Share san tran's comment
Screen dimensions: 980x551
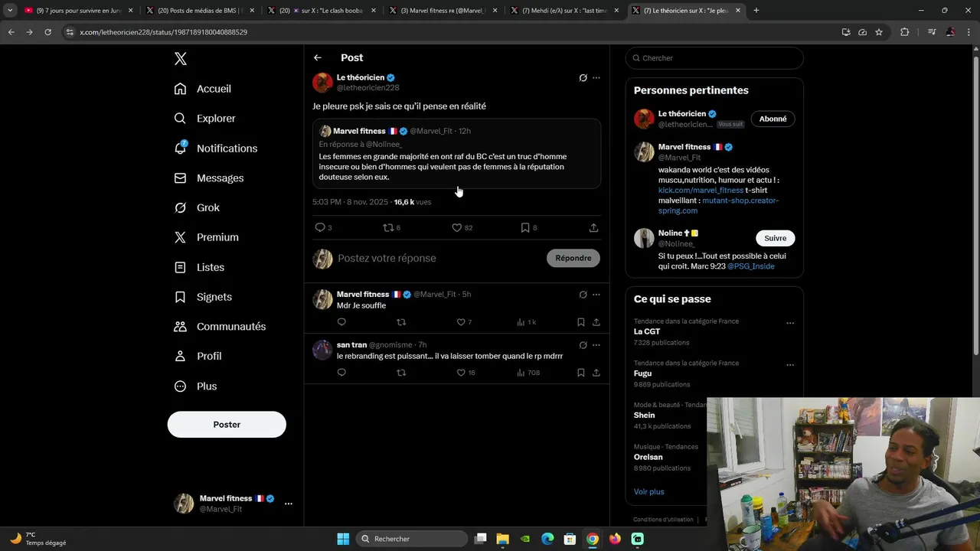click(x=596, y=373)
